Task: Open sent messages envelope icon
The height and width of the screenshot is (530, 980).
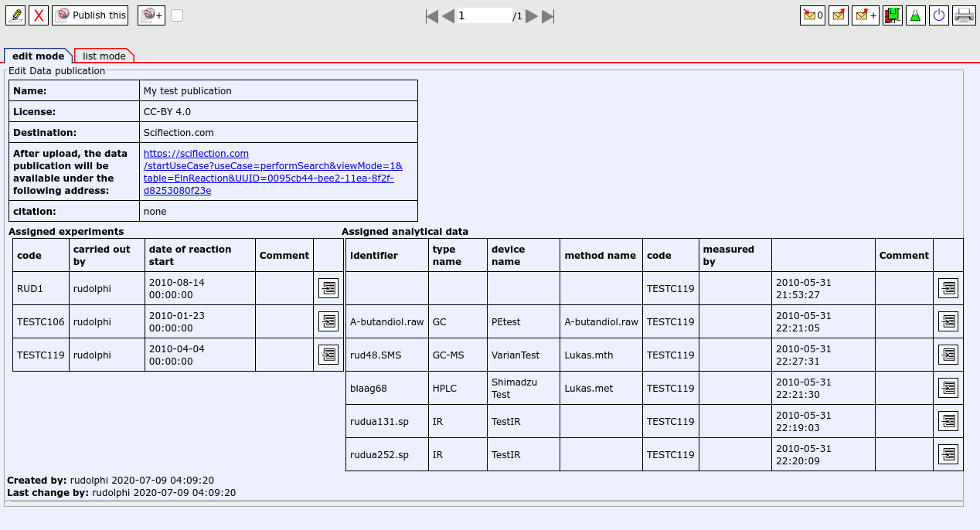Action: click(839, 15)
